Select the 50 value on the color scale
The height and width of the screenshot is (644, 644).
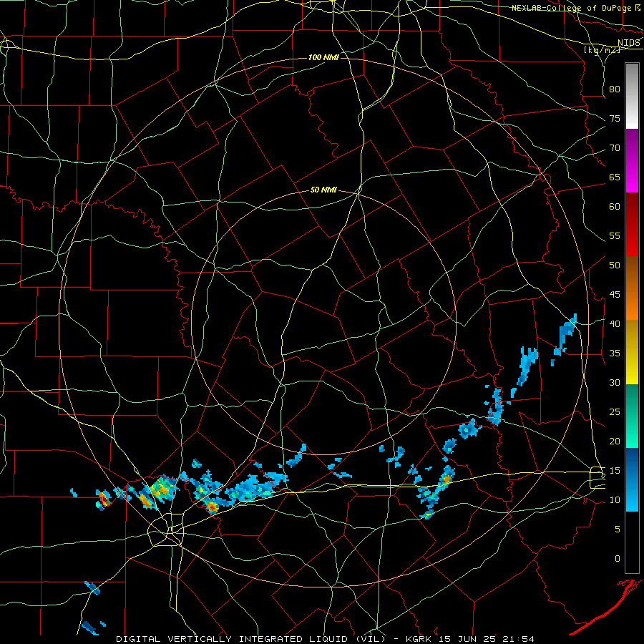[615, 265]
